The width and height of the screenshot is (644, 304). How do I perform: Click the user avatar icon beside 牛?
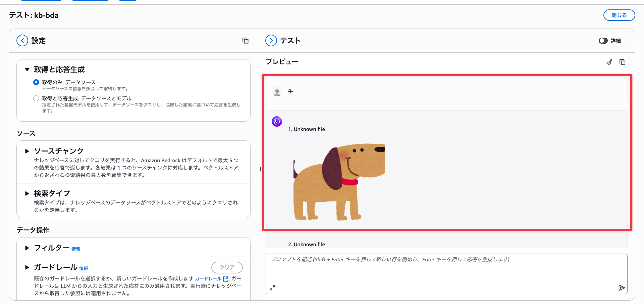pyautogui.click(x=277, y=91)
